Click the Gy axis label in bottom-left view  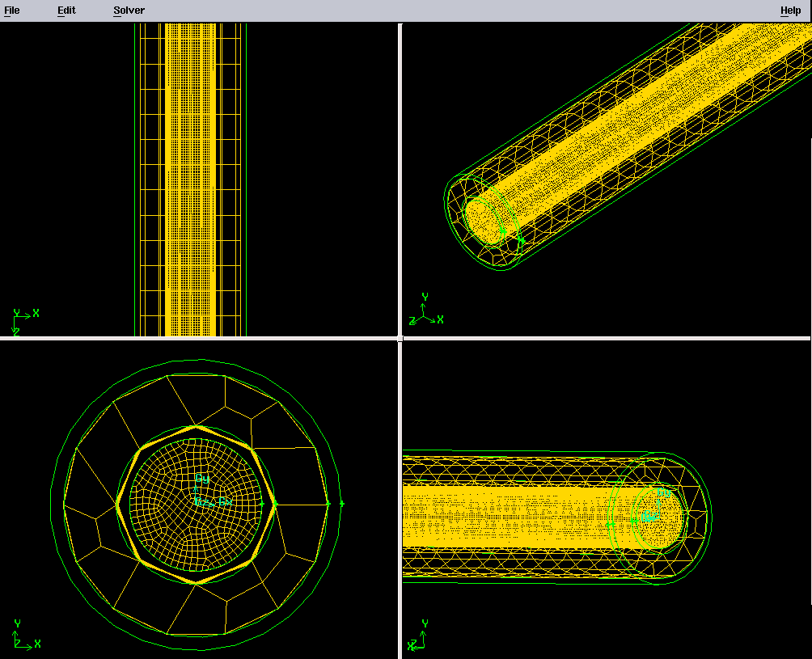tap(202, 479)
